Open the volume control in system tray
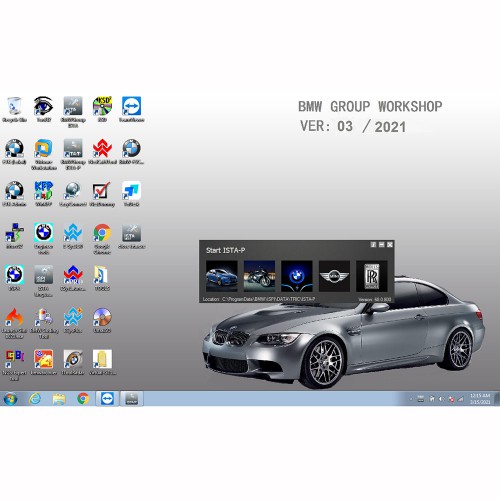This screenshot has width=500, height=500. [x=441, y=399]
